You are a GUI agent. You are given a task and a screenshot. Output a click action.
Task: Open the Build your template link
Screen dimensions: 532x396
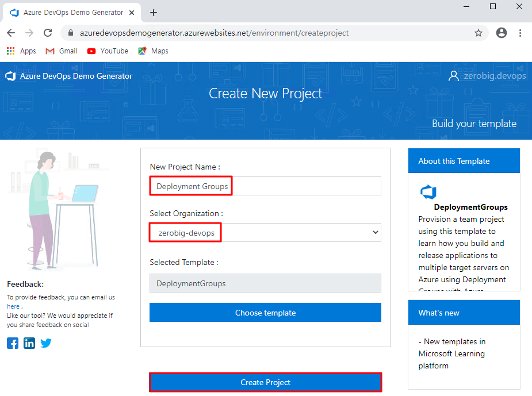tap(474, 124)
